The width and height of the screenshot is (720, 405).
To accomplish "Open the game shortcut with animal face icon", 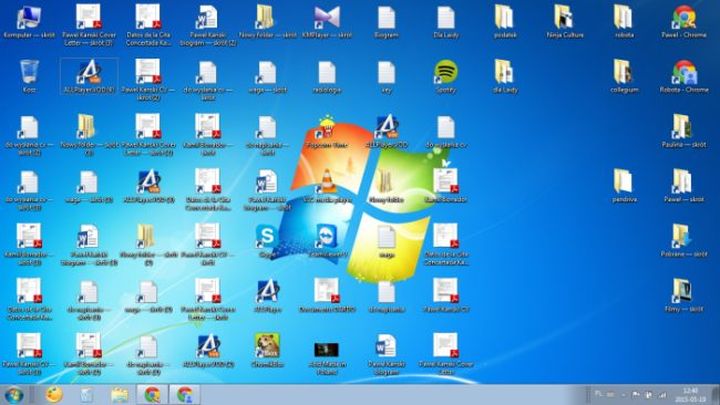I will (267, 350).
